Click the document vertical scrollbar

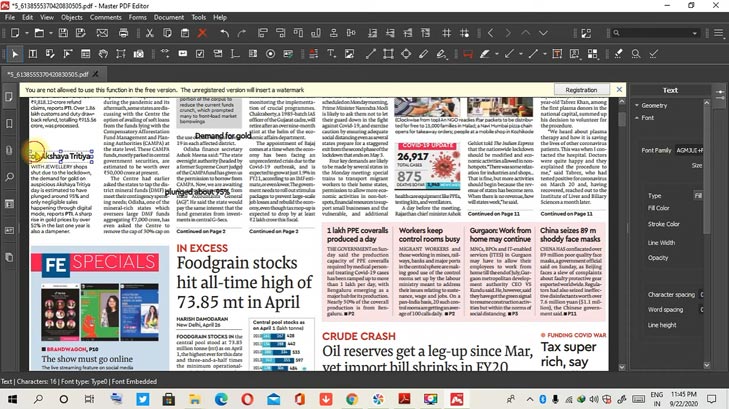[x=622, y=234]
